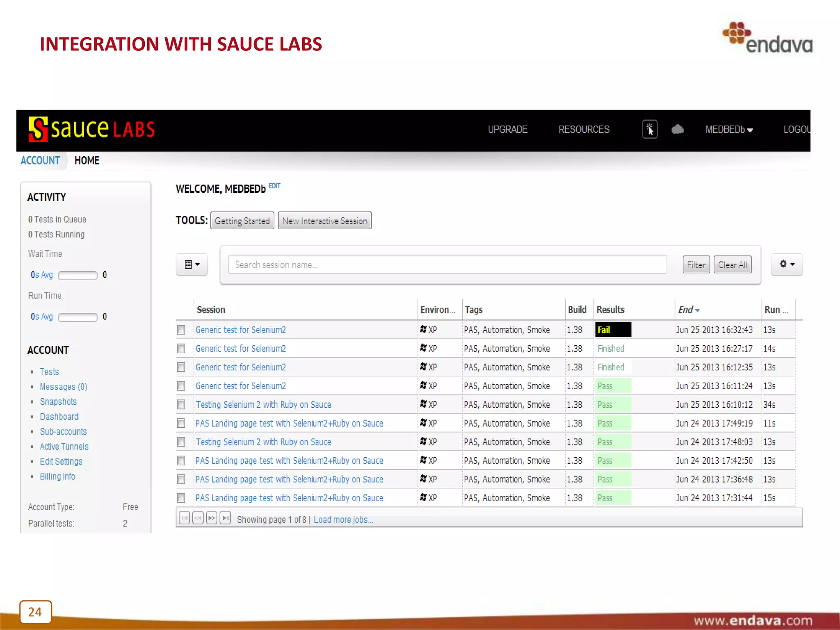Go to last page of jobs
Image resolution: width=840 pixels, height=630 pixels.
coord(225,518)
